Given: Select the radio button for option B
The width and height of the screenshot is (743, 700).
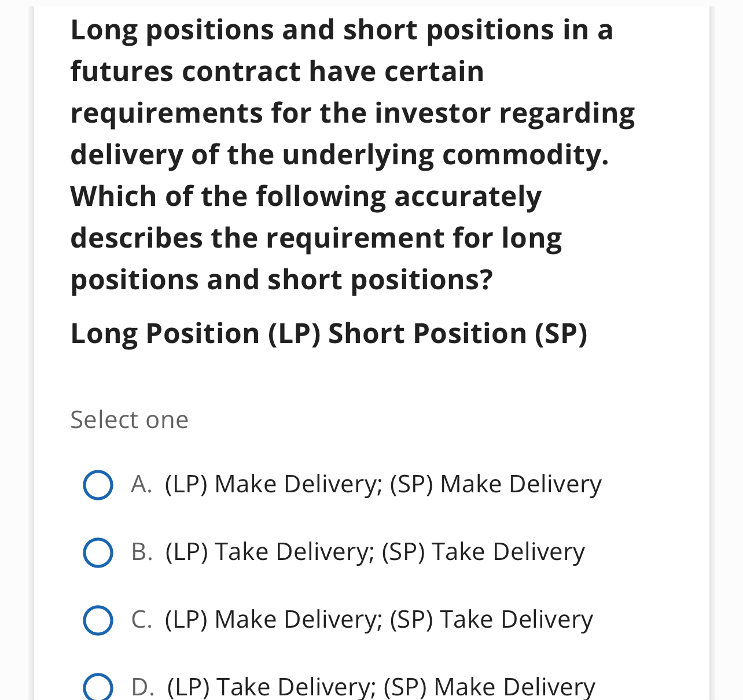Looking at the screenshot, I should click(x=97, y=552).
